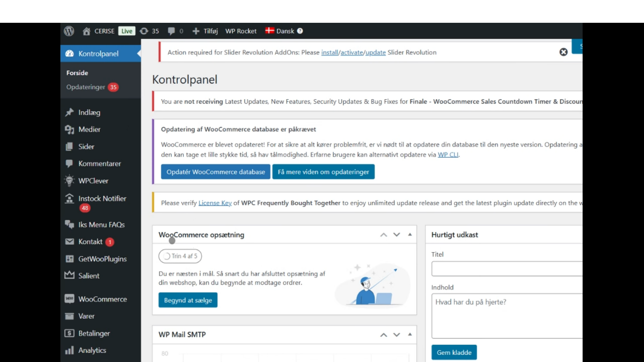644x362 pixels.
Task: Click the help question mark beside Dansk
Action: pos(300,31)
